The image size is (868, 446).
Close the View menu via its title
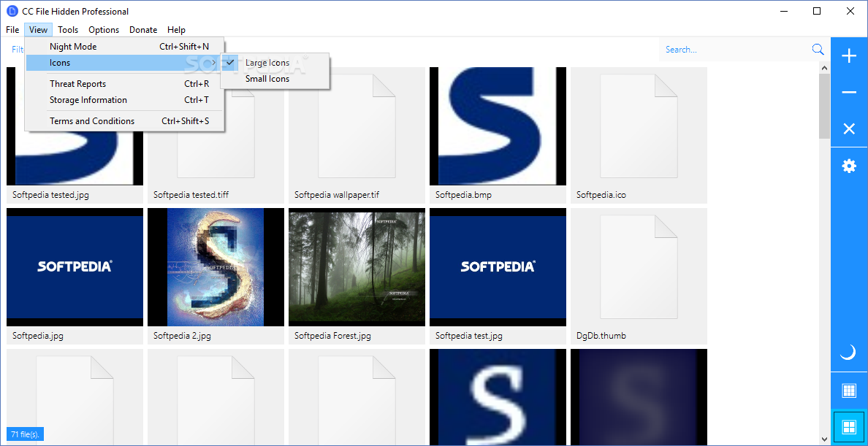click(x=38, y=30)
